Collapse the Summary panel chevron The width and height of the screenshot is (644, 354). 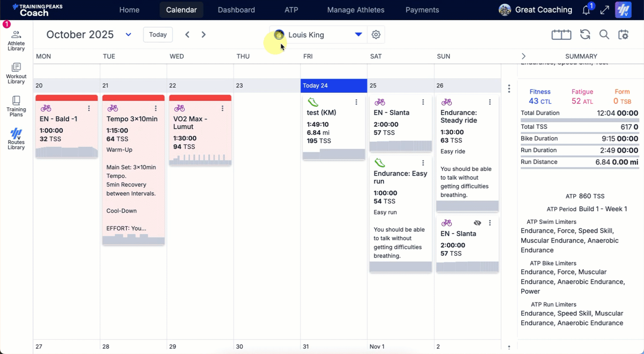pyautogui.click(x=524, y=56)
